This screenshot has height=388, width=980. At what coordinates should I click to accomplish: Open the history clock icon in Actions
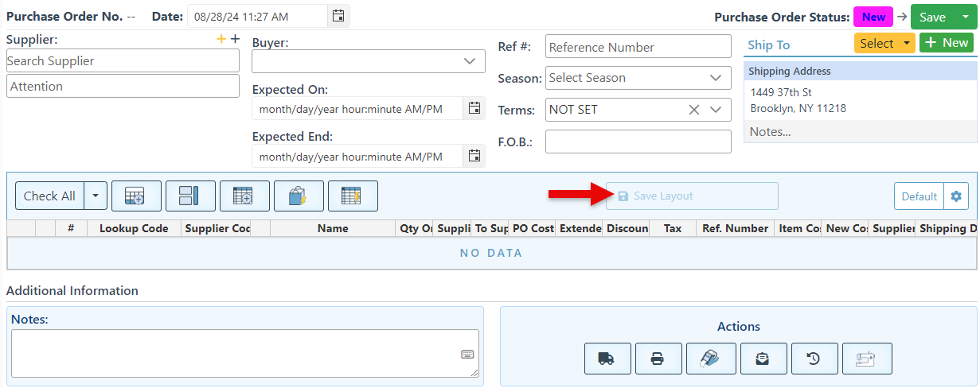point(814,359)
